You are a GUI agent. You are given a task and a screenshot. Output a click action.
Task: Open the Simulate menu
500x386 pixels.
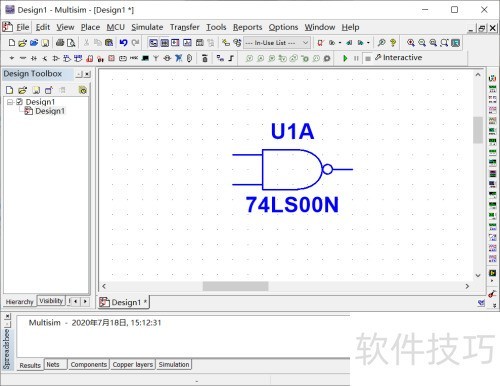pos(147,27)
